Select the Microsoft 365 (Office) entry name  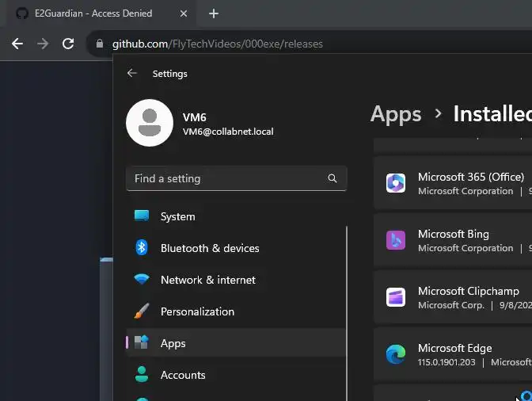[x=471, y=177]
